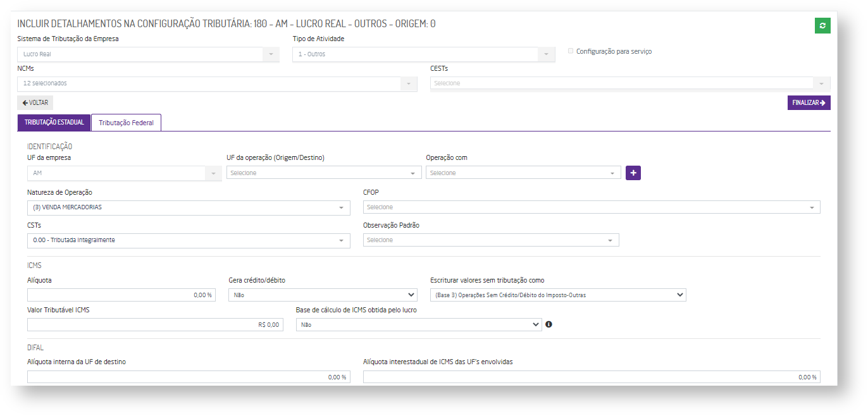Viewport: 868px width, 416px height.
Task: Click the info icon beside base de cálculo
Action: (x=549, y=324)
